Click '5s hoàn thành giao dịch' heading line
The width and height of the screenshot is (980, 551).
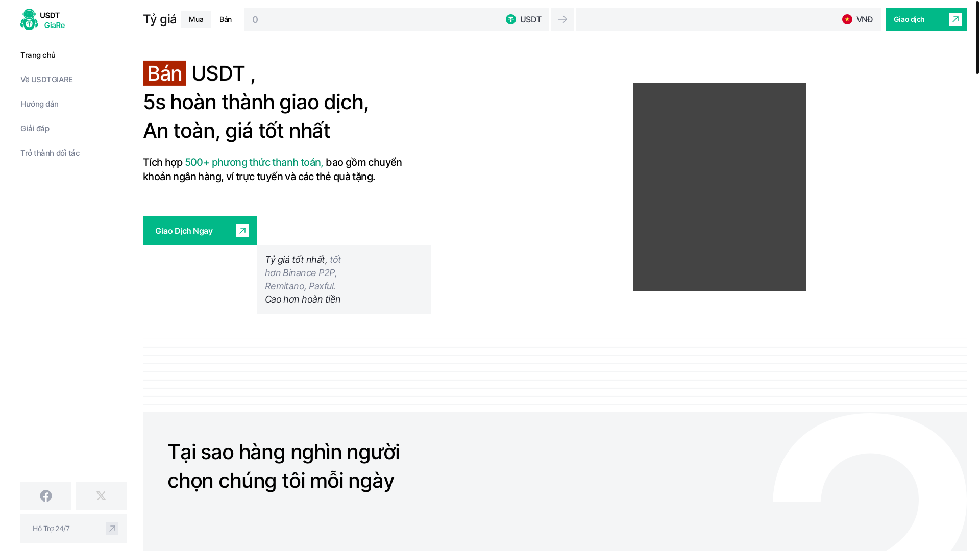tap(256, 102)
